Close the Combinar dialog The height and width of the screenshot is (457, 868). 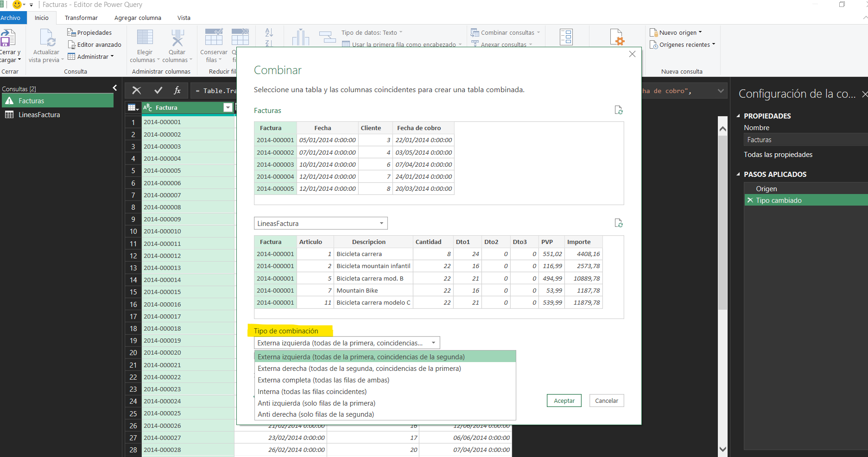click(632, 54)
